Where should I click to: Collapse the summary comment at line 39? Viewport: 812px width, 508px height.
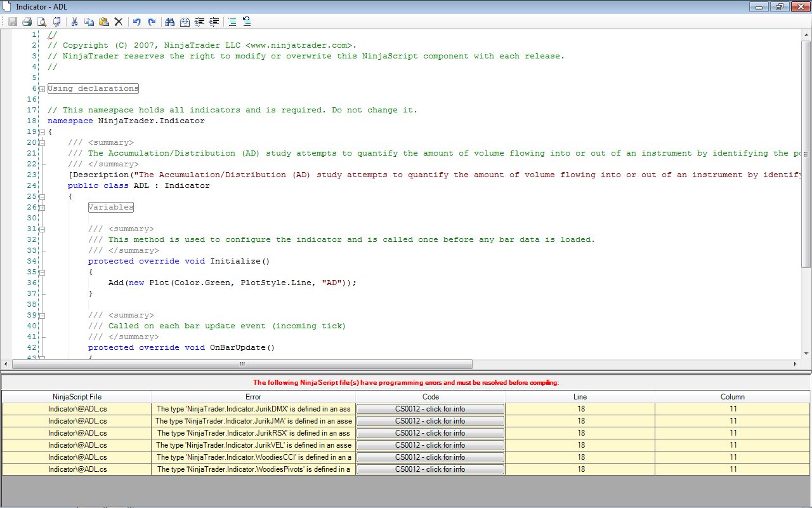(x=42, y=316)
